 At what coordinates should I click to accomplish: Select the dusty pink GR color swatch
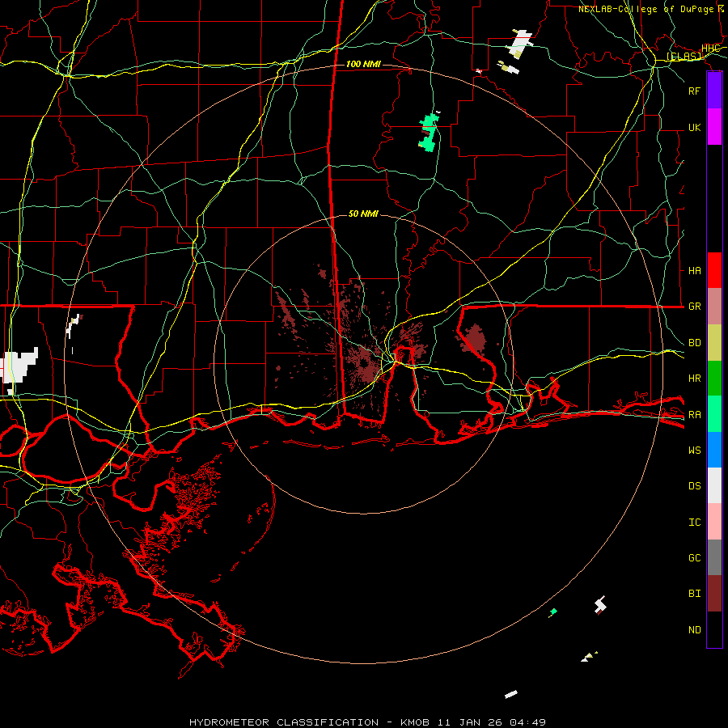[714, 306]
